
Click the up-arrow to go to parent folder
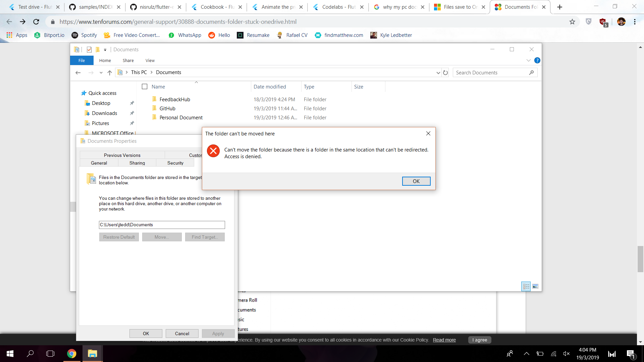pos(110,73)
